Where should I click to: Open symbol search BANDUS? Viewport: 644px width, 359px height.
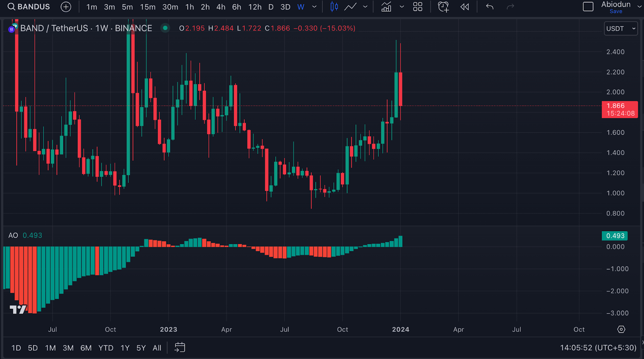click(29, 7)
